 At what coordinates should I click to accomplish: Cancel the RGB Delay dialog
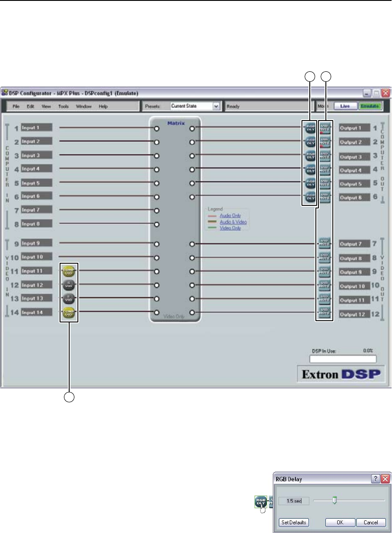click(x=371, y=523)
